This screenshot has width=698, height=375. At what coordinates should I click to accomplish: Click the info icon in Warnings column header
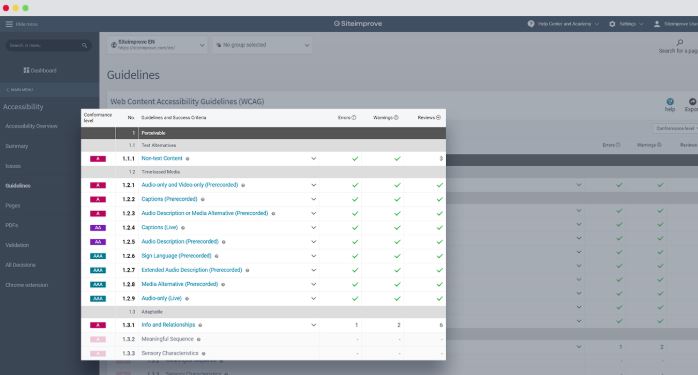(396, 118)
